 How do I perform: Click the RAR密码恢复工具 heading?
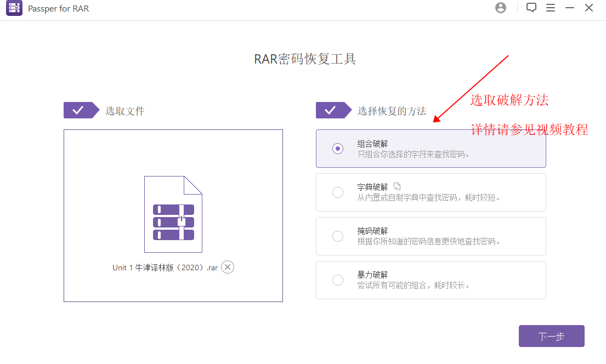[305, 59]
